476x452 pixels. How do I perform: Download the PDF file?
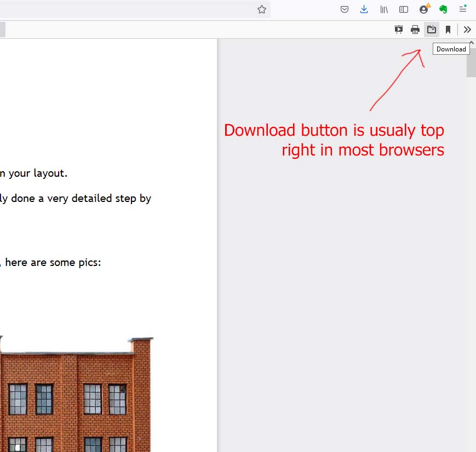(x=432, y=30)
